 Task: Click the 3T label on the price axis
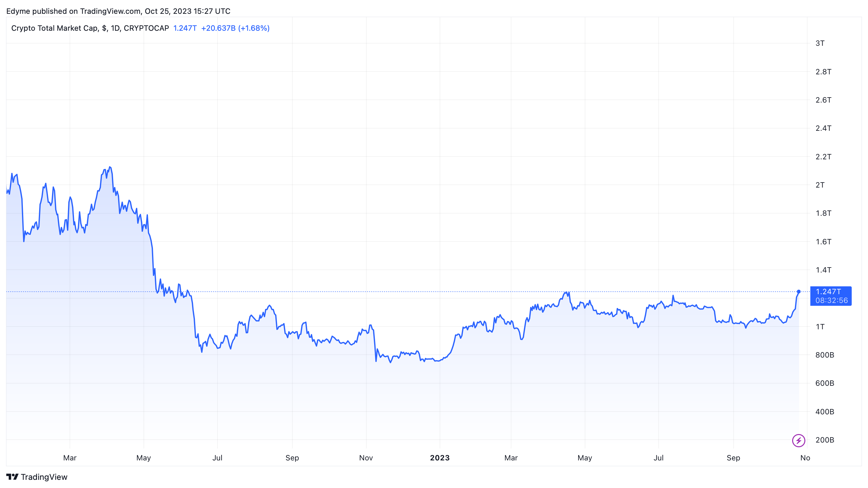820,43
